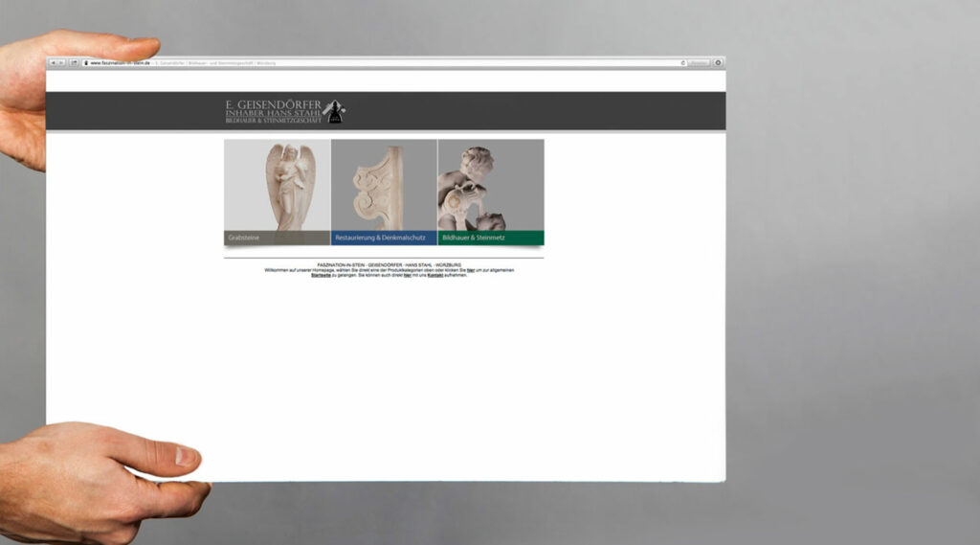Click the browser back arrow button
980x545 pixels.
click(52, 62)
